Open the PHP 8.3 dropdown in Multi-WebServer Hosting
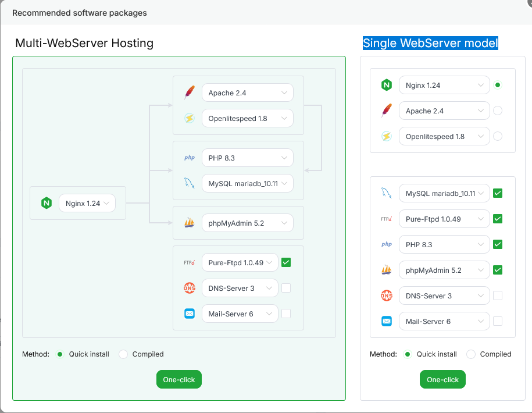The image size is (532, 413). click(x=247, y=158)
